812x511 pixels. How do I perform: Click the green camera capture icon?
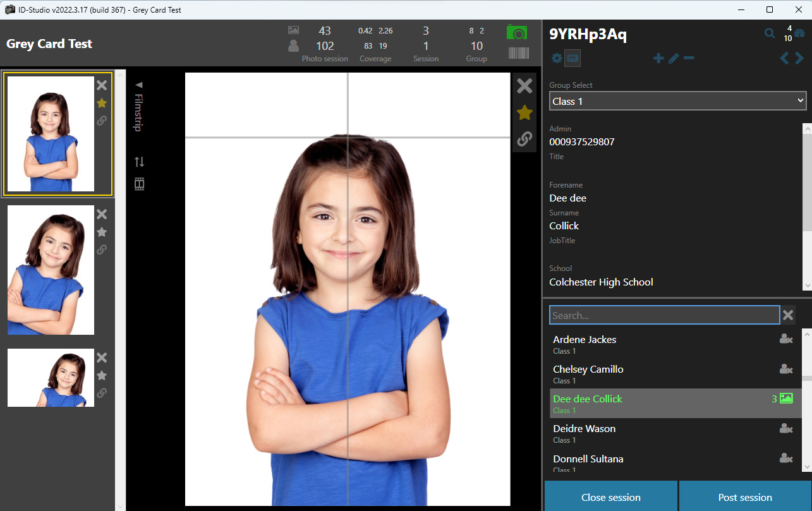click(517, 33)
